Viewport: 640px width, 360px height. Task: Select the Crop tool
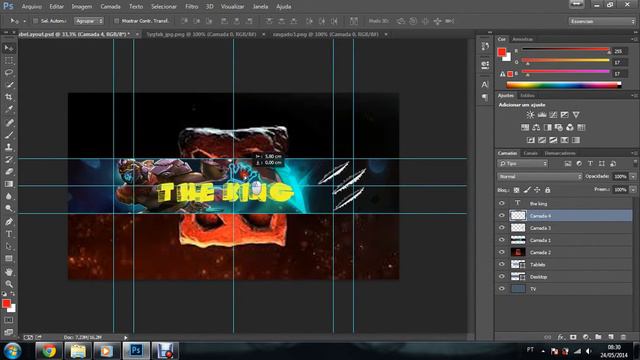tap(9, 97)
